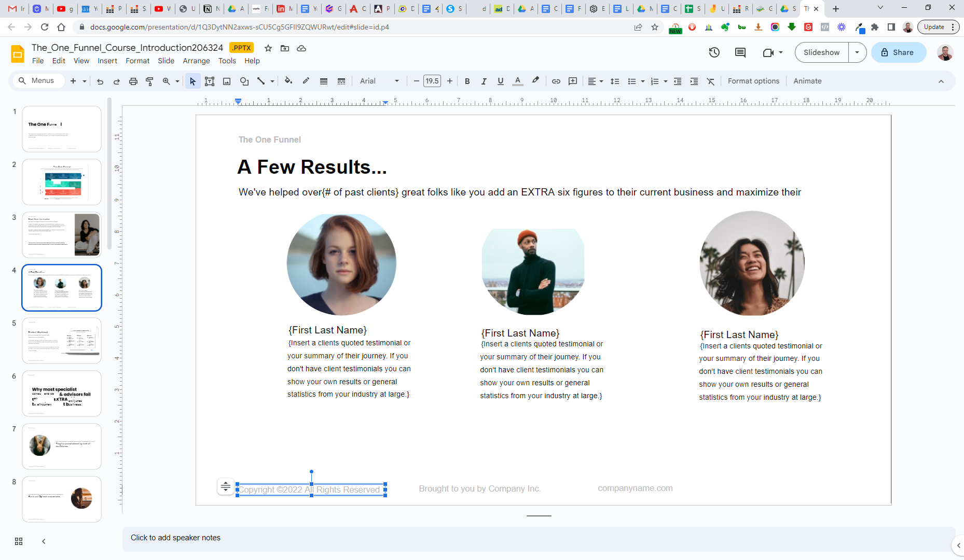Open the Arrange menu

click(196, 61)
